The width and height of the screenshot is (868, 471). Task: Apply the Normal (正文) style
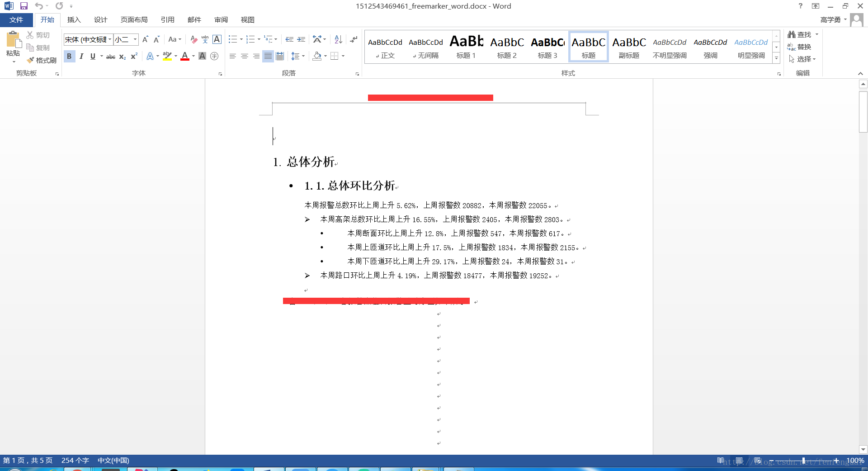(x=385, y=47)
